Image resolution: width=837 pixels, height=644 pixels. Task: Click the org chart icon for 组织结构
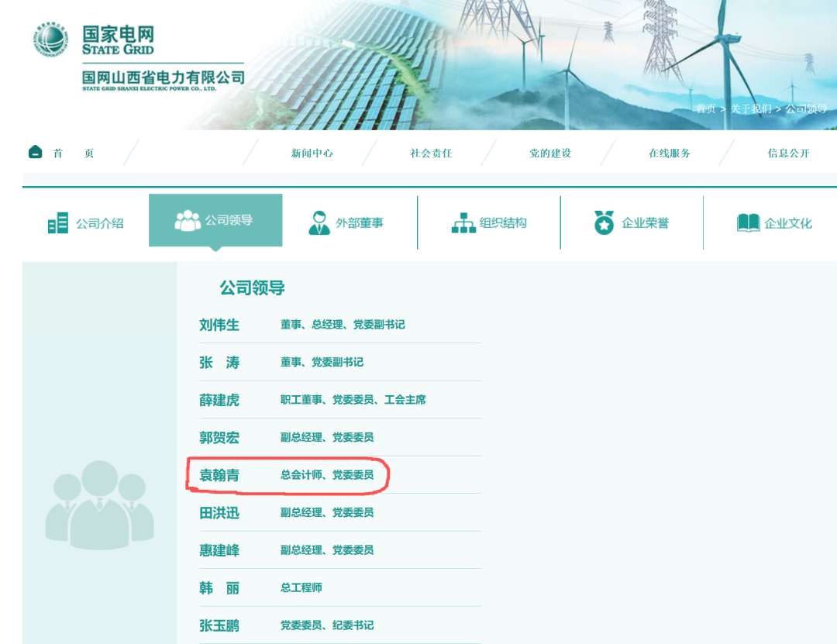coord(463,222)
